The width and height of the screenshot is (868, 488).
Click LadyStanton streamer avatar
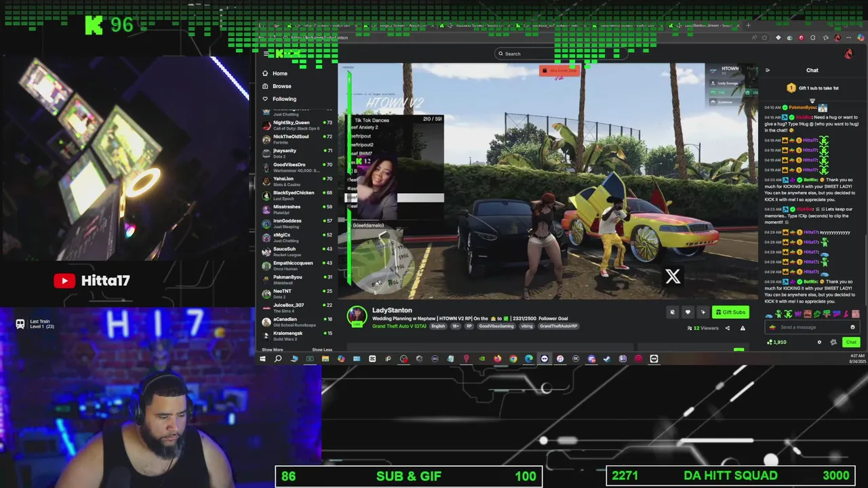pyautogui.click(x=357, y=317)
